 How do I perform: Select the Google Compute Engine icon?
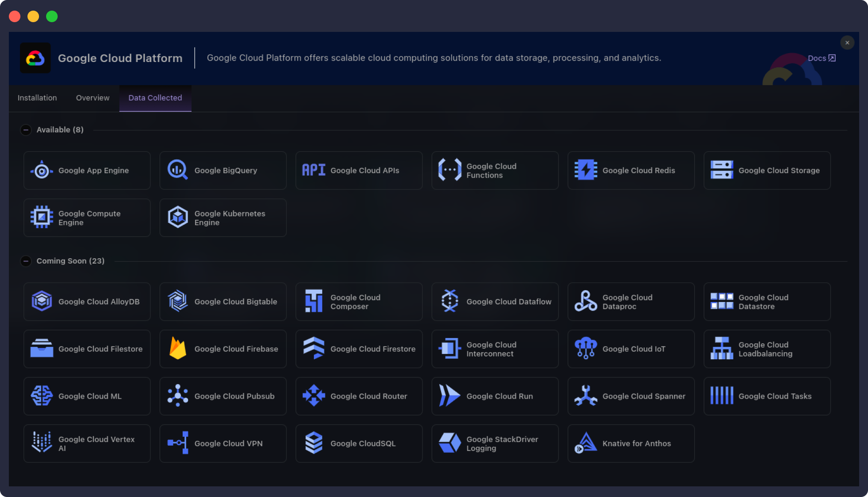[x=42, y=217]
